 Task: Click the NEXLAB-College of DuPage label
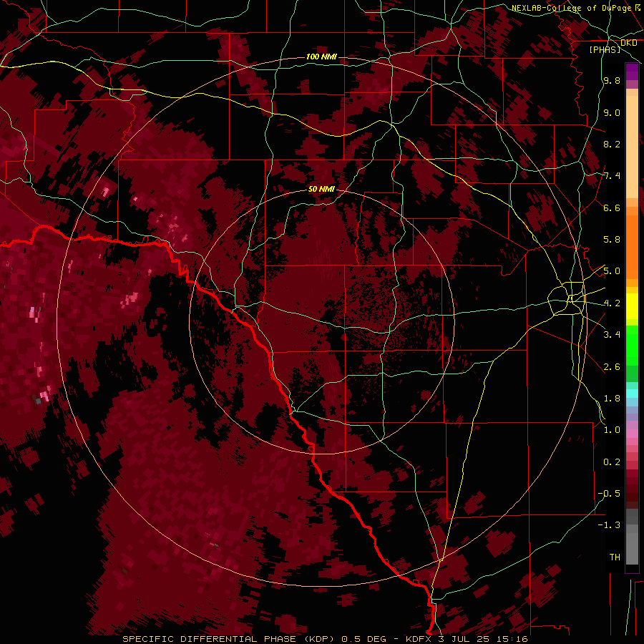(571, 8)
